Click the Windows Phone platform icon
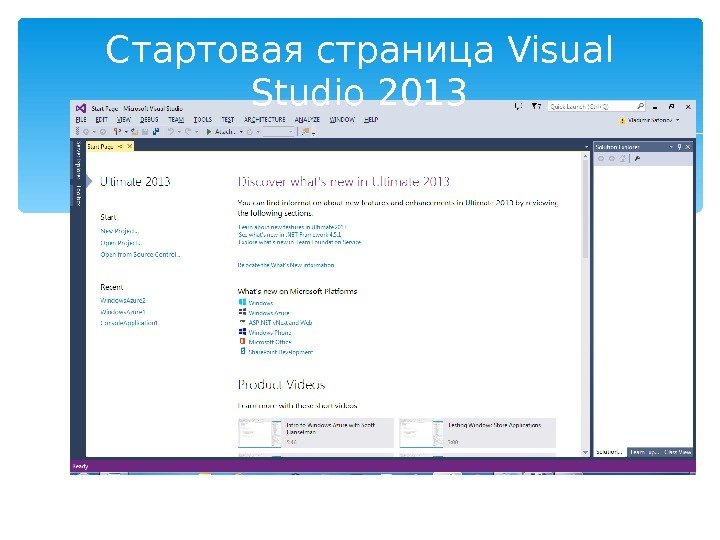 (x=242, y=332)
